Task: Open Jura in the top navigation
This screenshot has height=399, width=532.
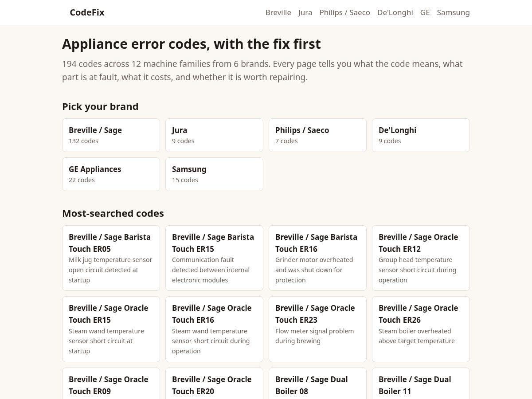Action: (x=305, y=12)
